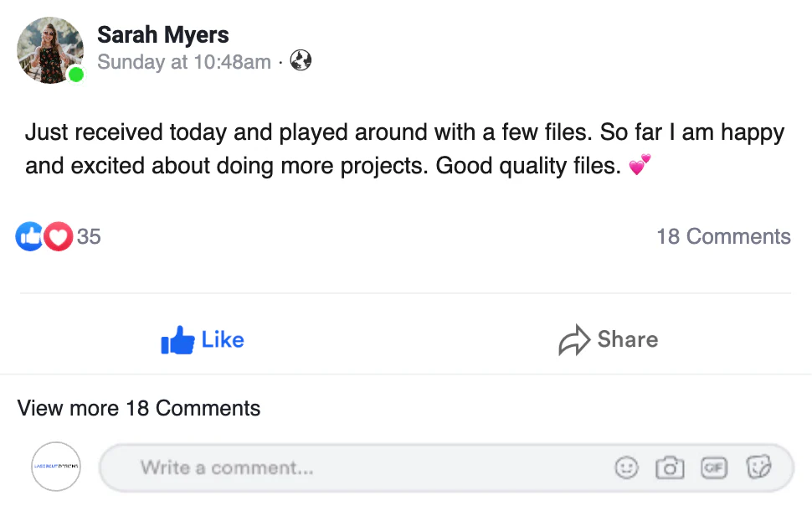Click the commenter avatar beside comment box
Image resolution: width=812 pixels, height=506 pixels.
56,467
